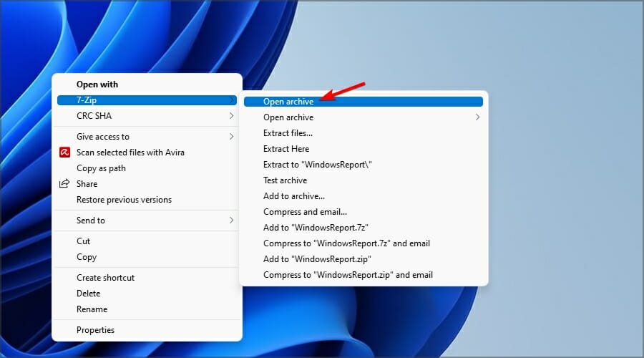Open the second Open archive submenu entry

364,117
